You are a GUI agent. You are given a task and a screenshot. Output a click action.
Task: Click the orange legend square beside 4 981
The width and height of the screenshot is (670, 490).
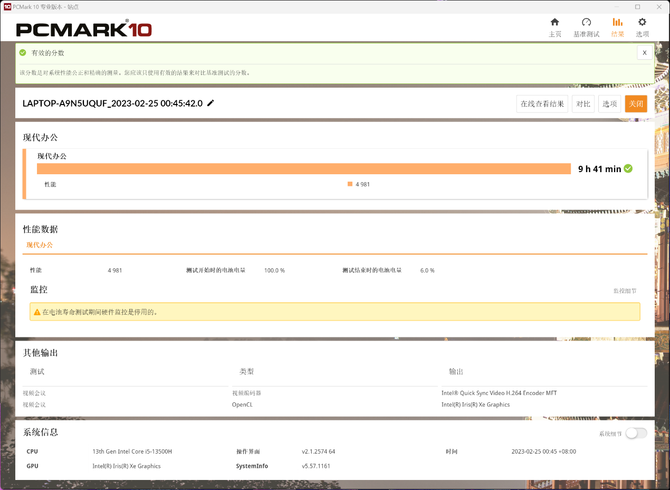pyautogui.click(x=350, y=184)
